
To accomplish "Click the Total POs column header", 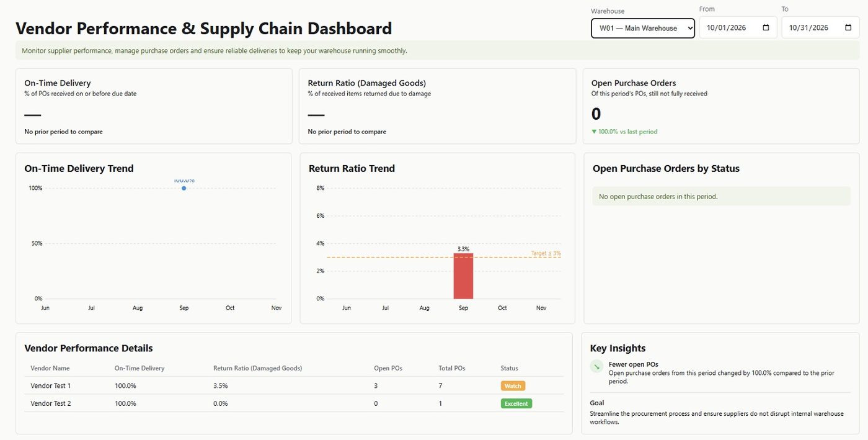I will tap(452, 368).
